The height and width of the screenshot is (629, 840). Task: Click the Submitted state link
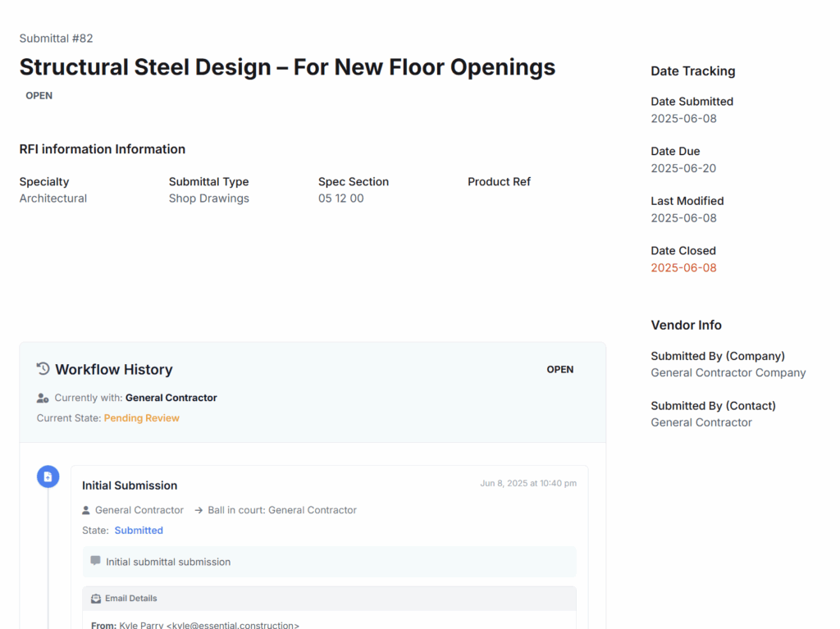139,531
